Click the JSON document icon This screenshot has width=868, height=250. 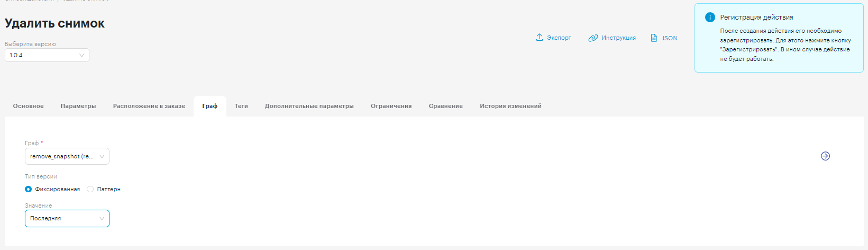coord(654,38)
